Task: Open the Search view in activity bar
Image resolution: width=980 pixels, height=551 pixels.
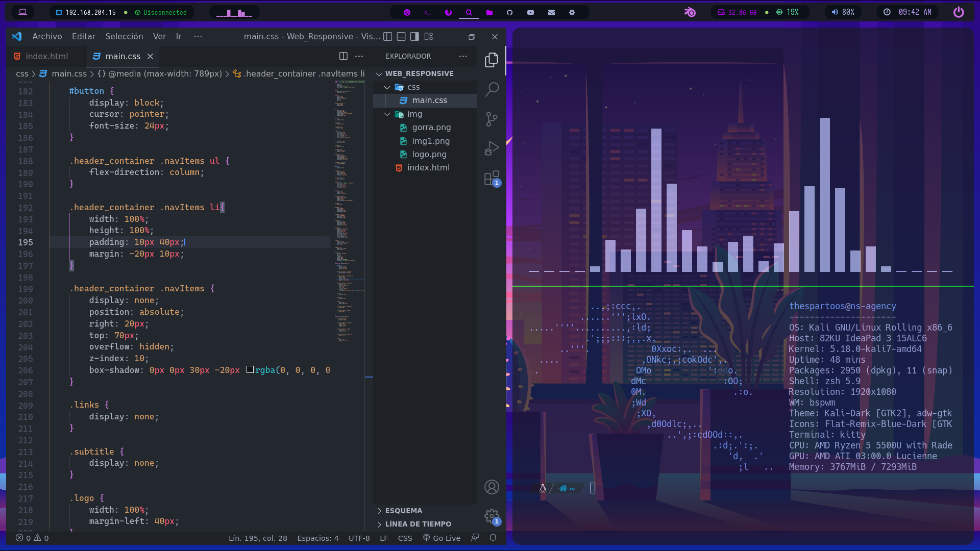Action: (x=492, y=89)
